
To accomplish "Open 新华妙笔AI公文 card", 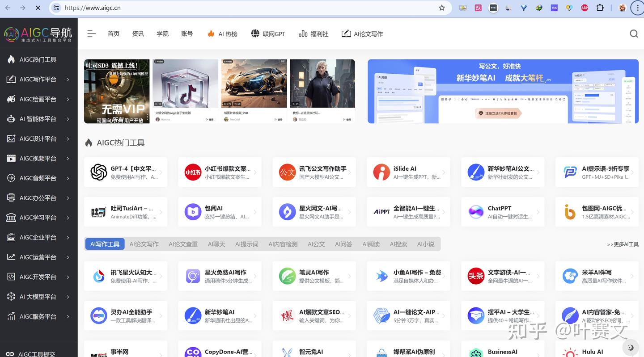I will click(x=503, y=172).
